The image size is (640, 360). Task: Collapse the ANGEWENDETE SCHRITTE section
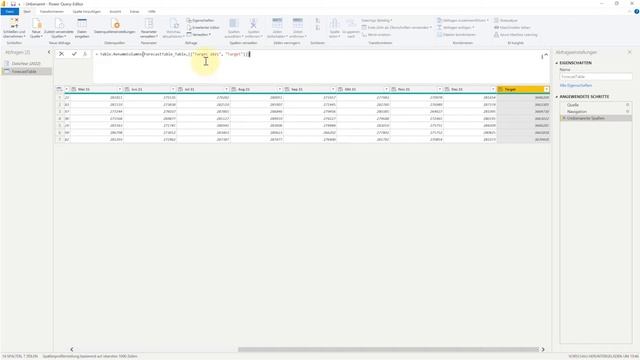(556, 97)
